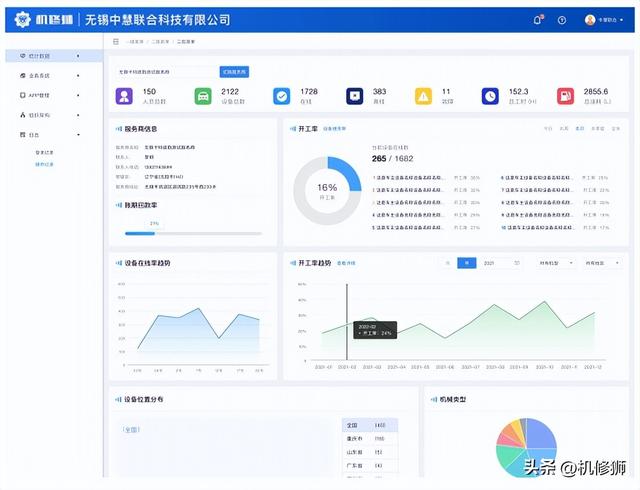Click the blue button next to service provider field
Screen dimensions: 640x490
tap(234, 72)
